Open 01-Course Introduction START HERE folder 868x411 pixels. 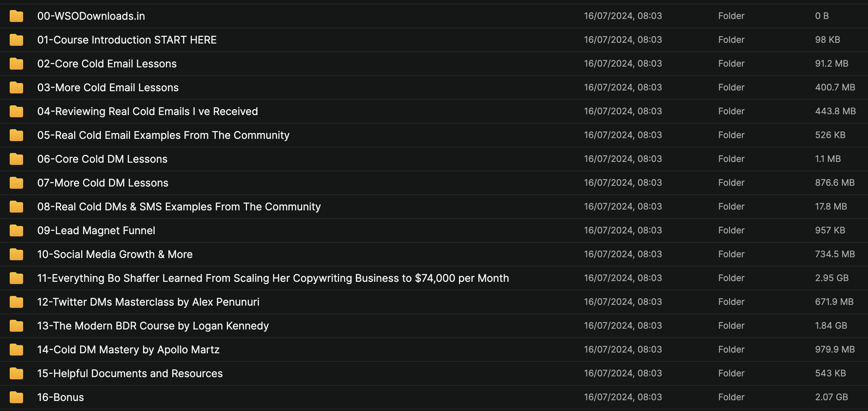[127, 40]
